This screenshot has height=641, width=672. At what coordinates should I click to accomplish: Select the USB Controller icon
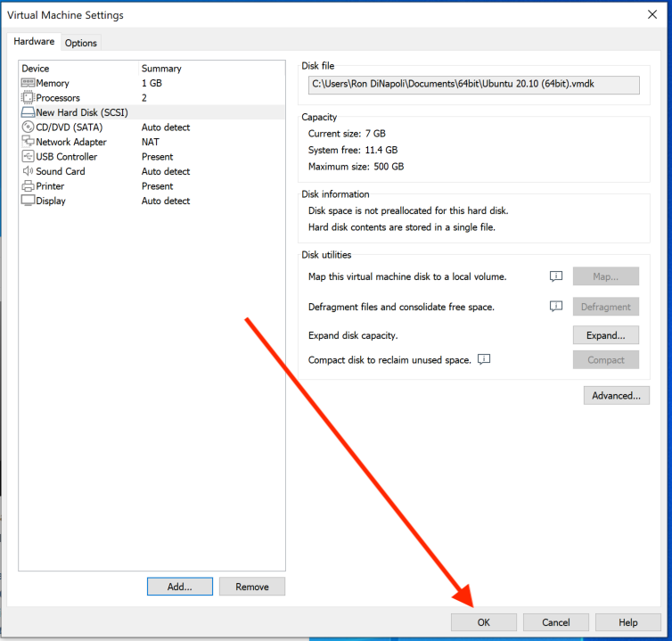tap(28, 157)
